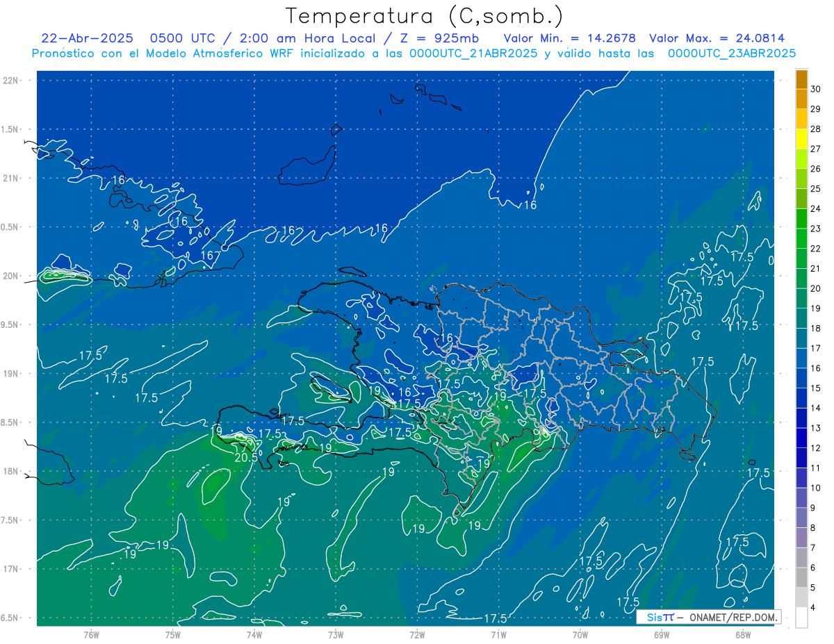Click the '75W' longitude axis label
This screenshot has height=644, width=834.
[x=172, y=634]
